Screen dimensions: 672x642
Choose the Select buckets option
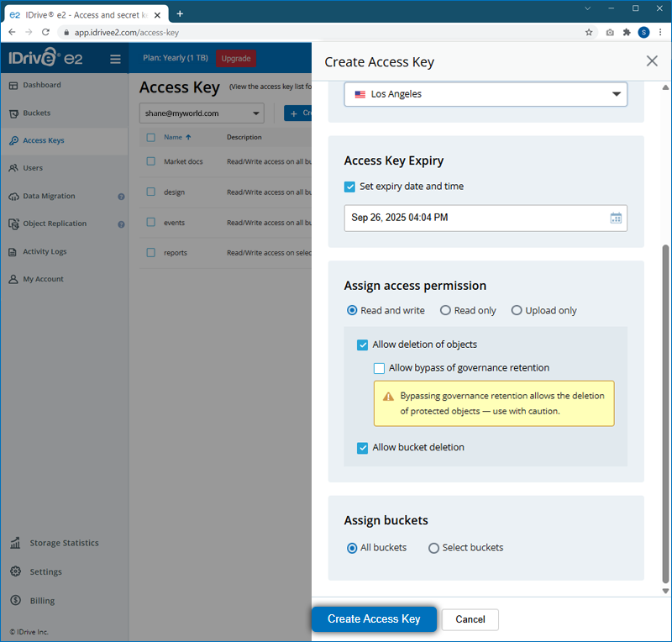tap(433, 548)
